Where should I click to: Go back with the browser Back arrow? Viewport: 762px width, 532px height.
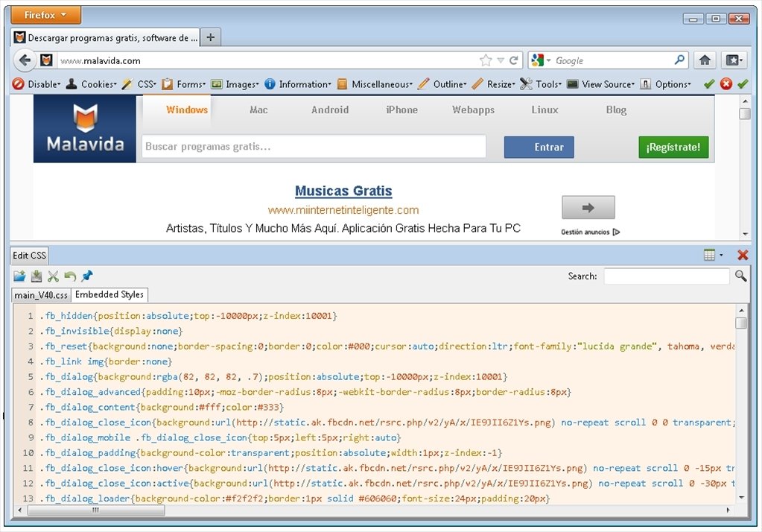point(25,60)
